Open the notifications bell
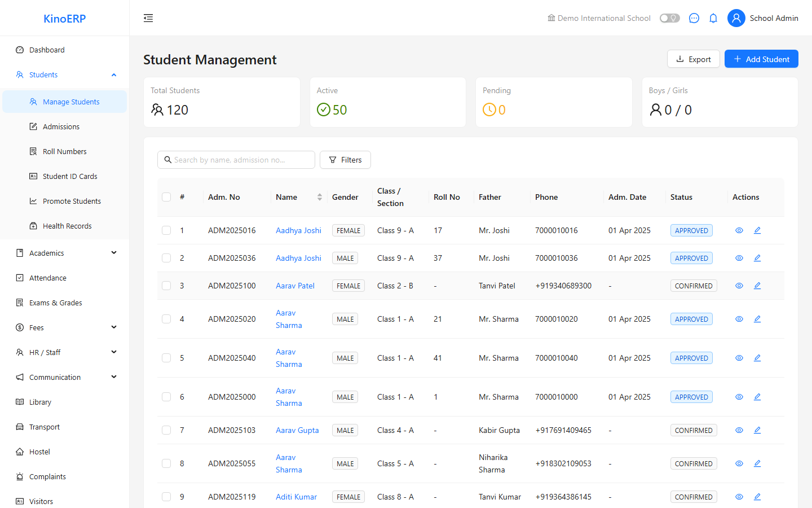This screenshot has width=812, height=508. click(x=713, y=18)
